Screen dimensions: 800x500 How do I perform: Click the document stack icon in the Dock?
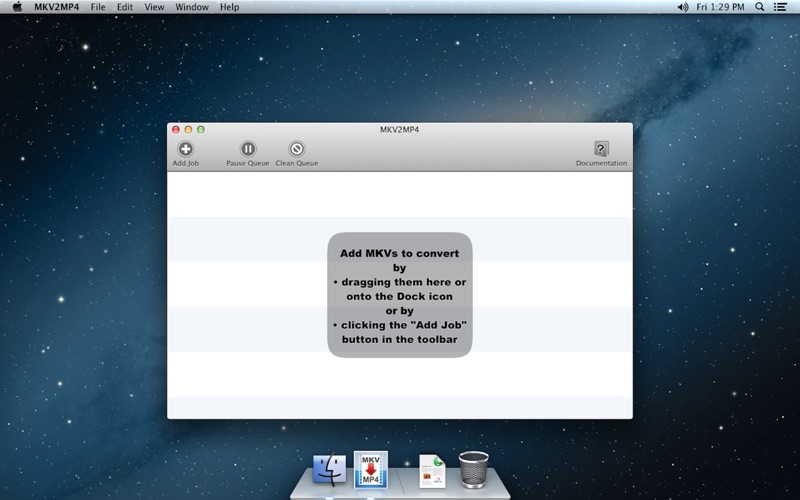(x=432, y=470)
